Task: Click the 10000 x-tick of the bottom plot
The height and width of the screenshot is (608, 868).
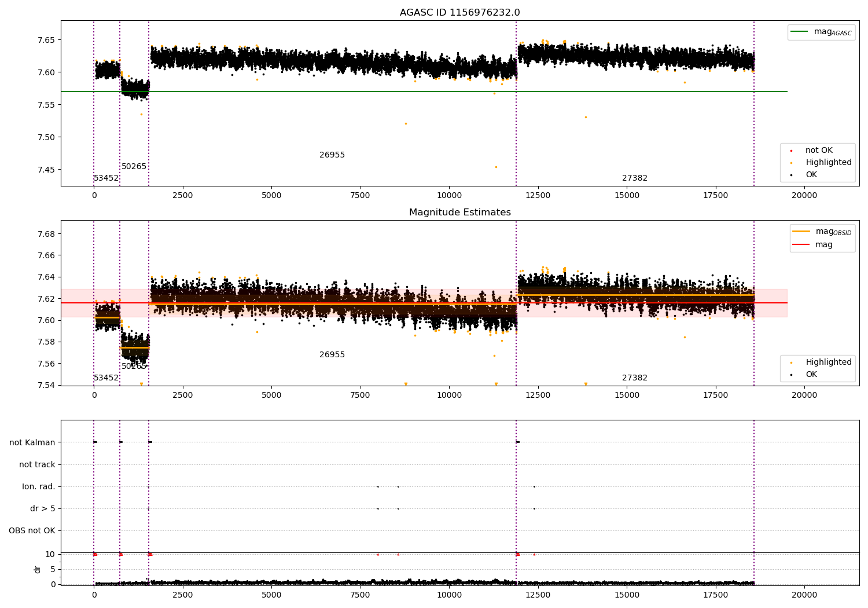Action: (x=449, y=595)
